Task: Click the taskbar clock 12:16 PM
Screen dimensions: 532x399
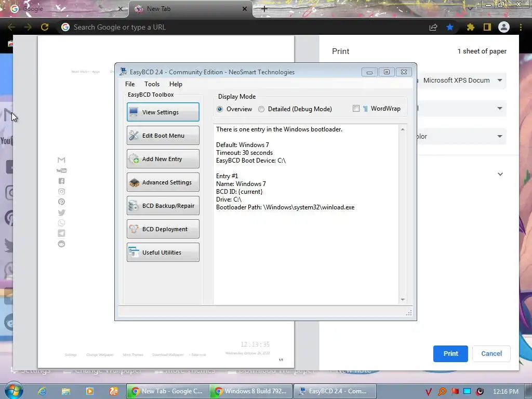Action: [506, 392]
